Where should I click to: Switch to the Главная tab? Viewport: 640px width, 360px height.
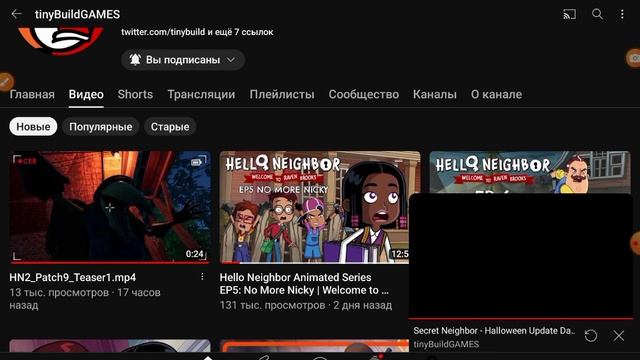tap(32, 94)
